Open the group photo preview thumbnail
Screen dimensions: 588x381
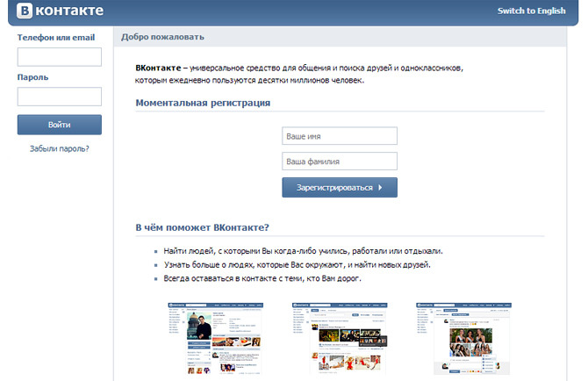[x=464, y=339]
